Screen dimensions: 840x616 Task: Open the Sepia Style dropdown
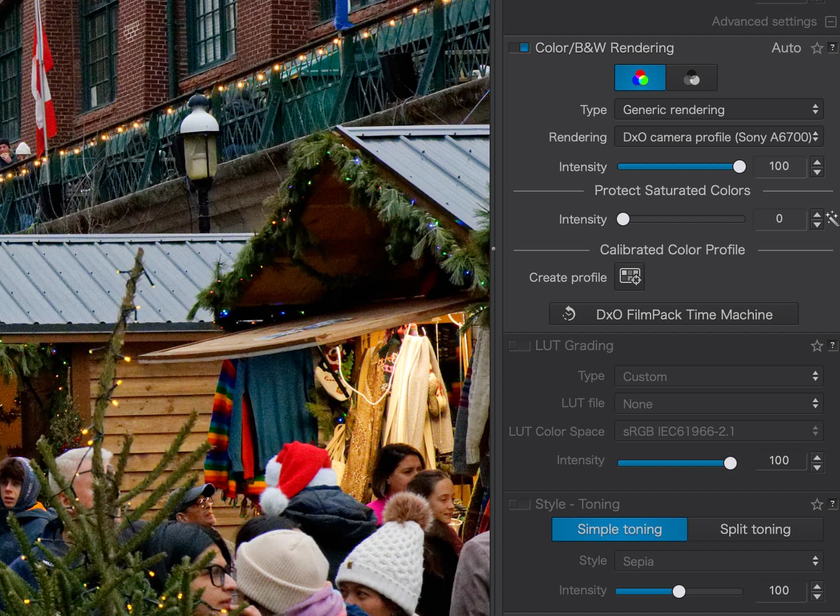tap(718, 561)
